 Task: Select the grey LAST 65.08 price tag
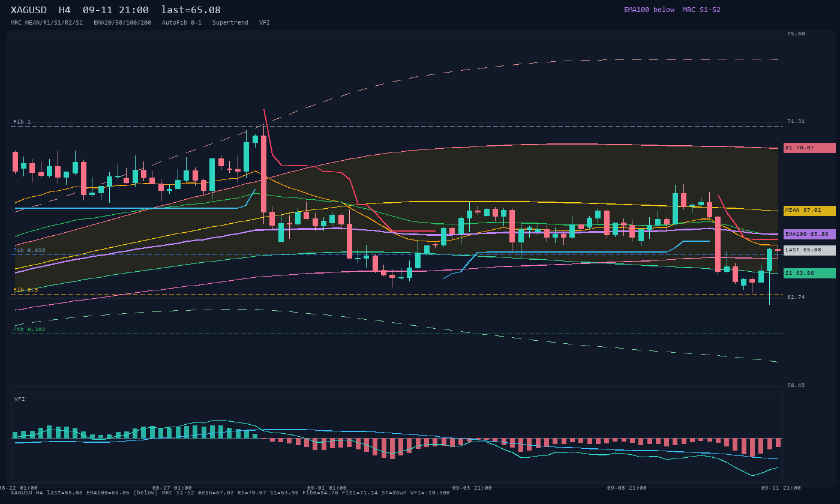[809, 250]
